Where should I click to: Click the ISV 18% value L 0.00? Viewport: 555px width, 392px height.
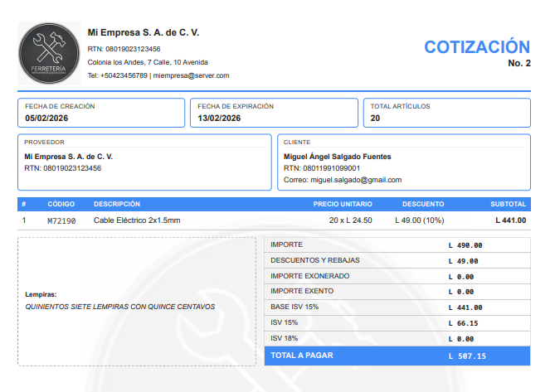[461, 339]
